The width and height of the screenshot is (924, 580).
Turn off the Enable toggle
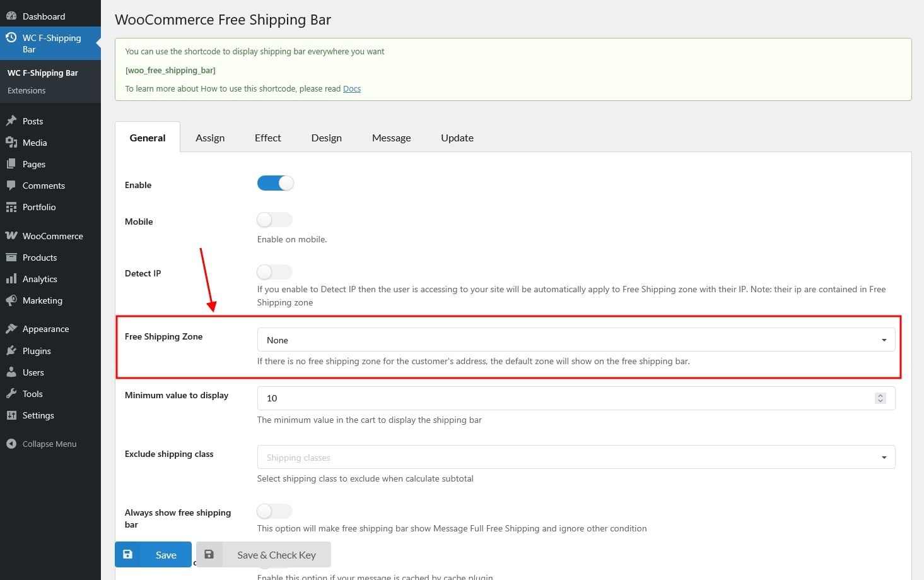tap(275, 184)
